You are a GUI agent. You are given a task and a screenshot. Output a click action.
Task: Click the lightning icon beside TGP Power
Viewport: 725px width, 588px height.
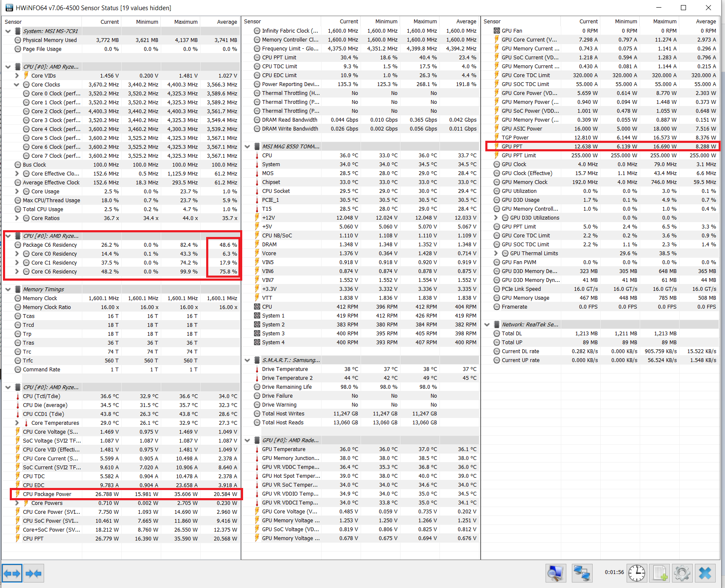(x=497, y=137)
